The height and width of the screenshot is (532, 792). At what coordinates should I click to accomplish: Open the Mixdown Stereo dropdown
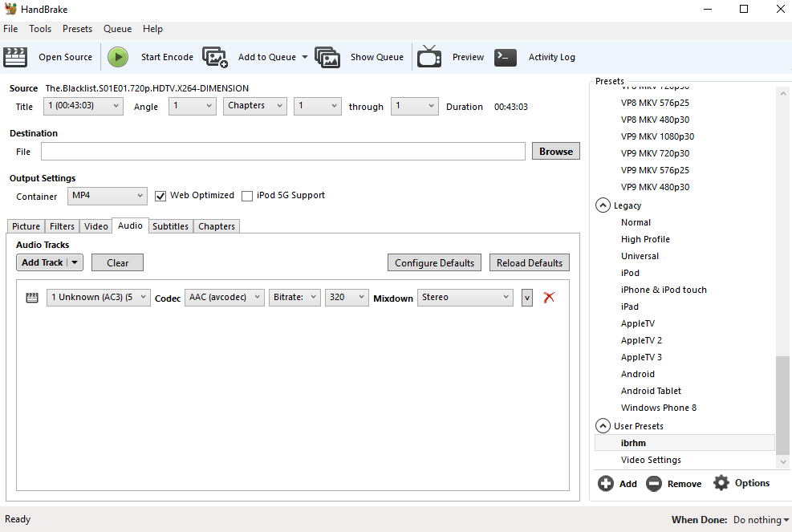[x=465, y=298]
